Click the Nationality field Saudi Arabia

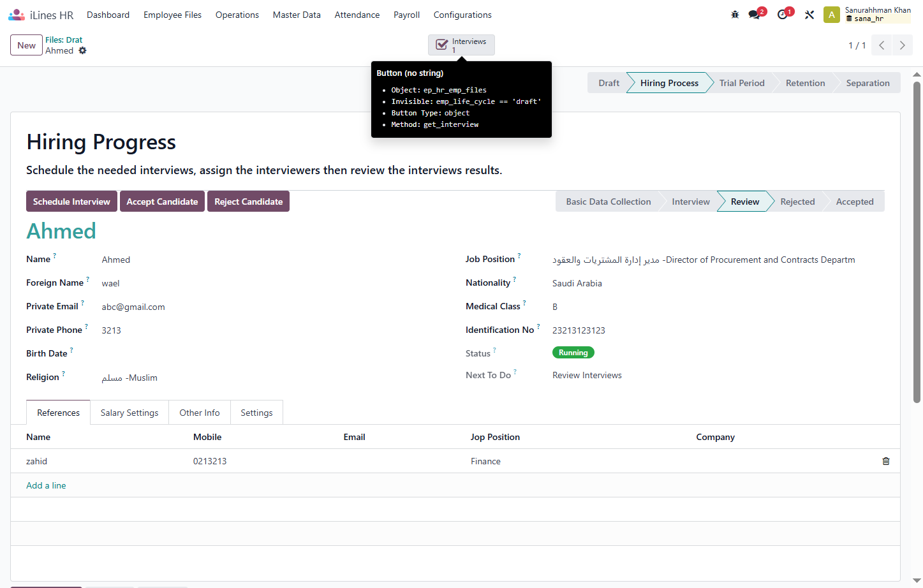[577, 283]
